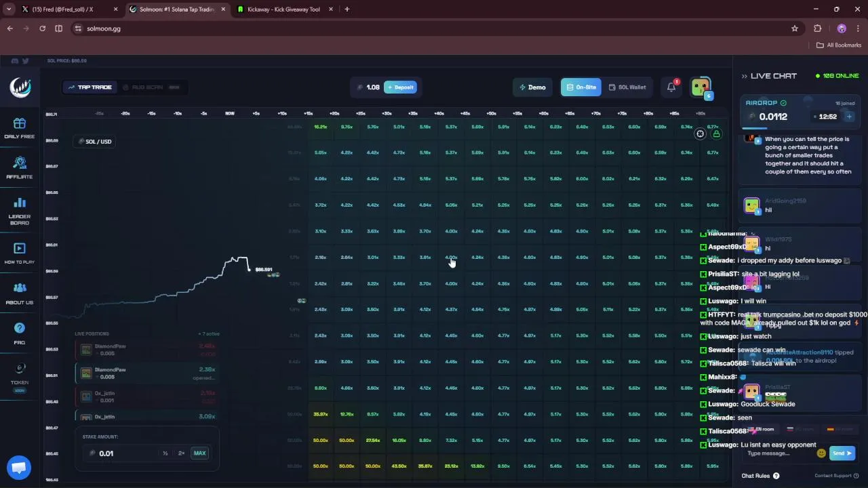The width and height of the screenshot is (868, 488).
Task: Open the All Bookmarks folder
Action: pos(839,45)
